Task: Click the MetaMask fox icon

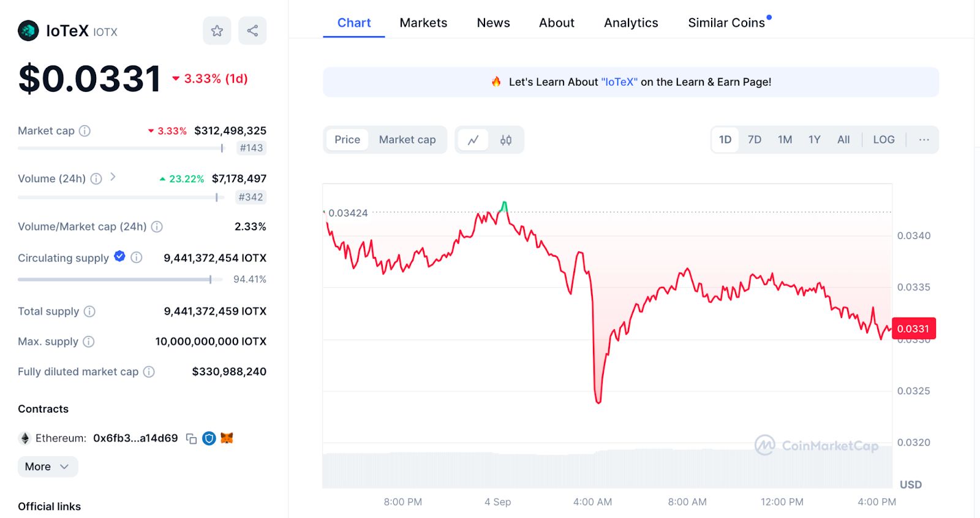Action: point(227,438)
